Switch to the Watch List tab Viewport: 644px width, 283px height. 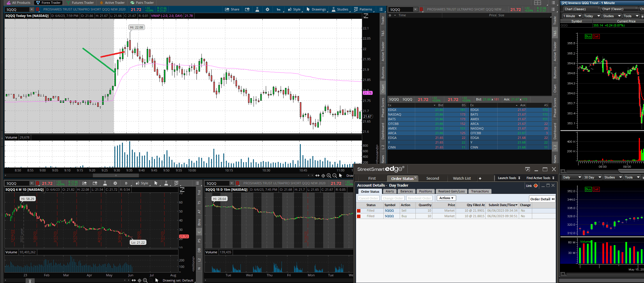click(x=461, y=178)
